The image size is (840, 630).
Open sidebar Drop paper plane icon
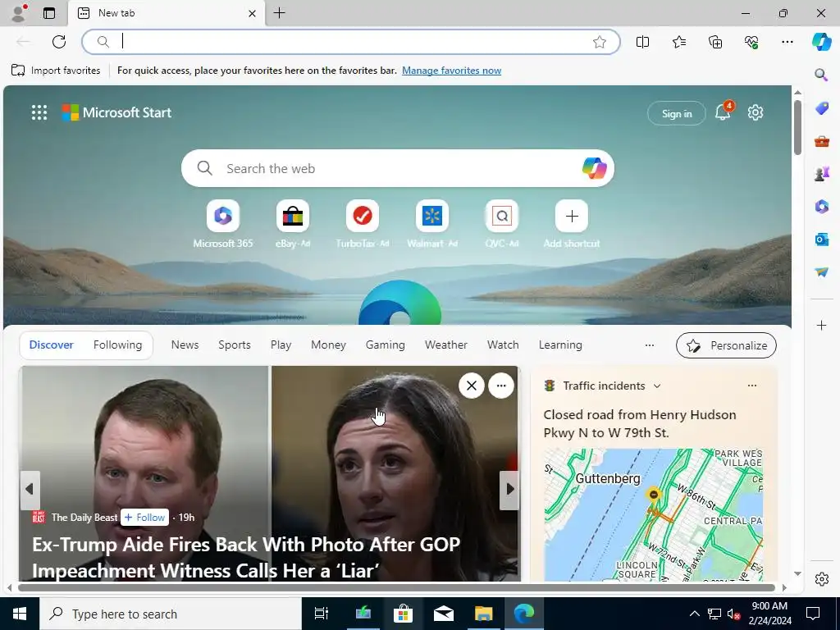coord(821,272)
